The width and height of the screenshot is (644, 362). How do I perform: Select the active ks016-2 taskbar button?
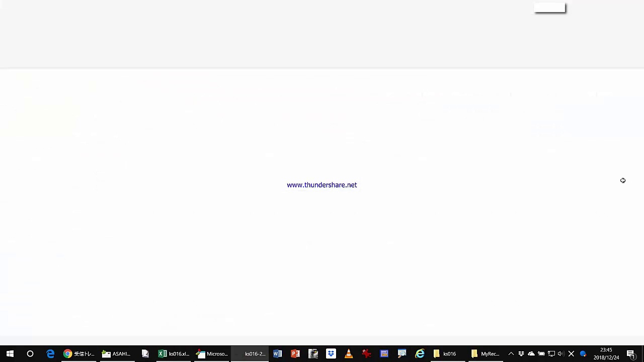coord(250,354)
